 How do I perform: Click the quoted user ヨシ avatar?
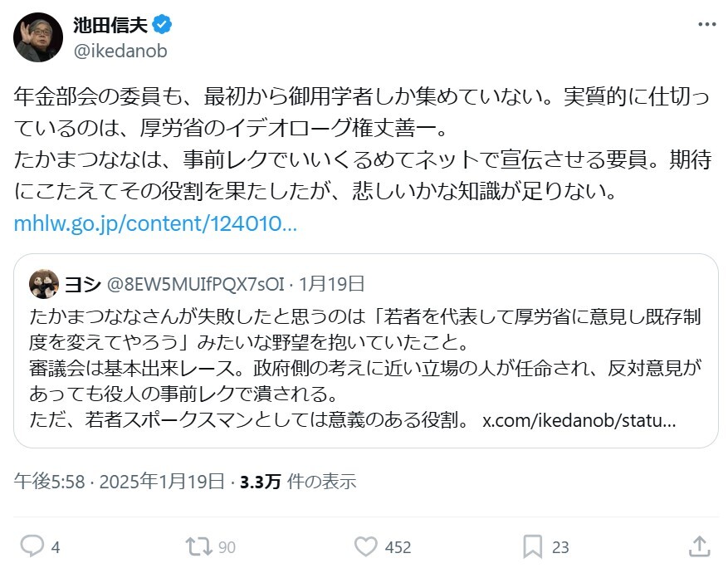(44, 284)
